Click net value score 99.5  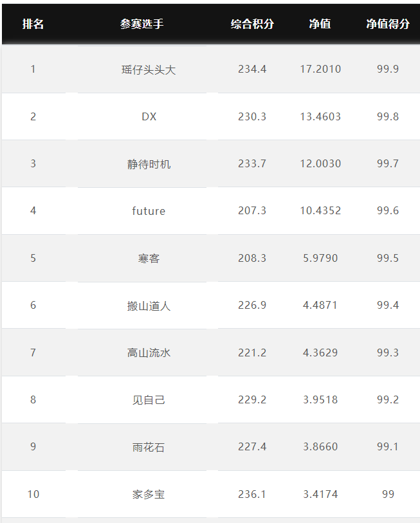pos(388,258)
